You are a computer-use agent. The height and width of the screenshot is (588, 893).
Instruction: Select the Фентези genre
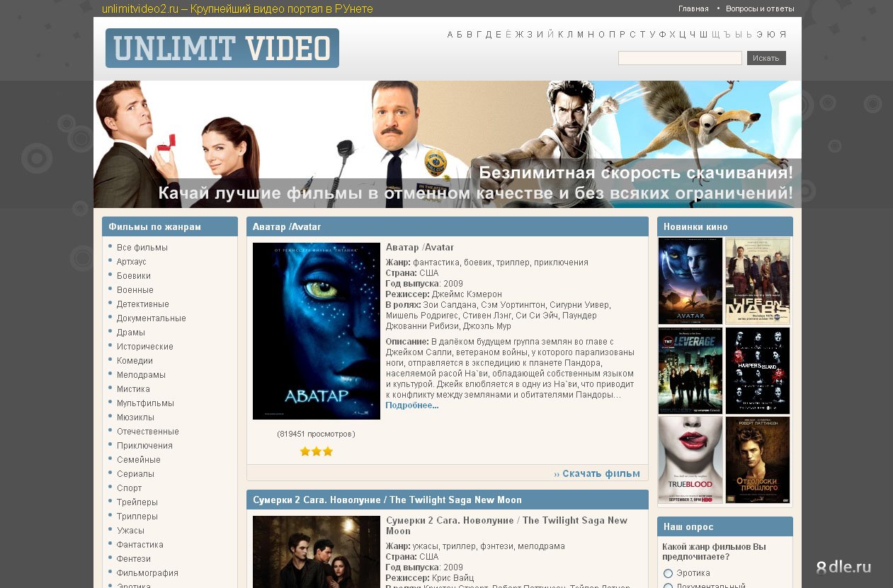point(133,559)
